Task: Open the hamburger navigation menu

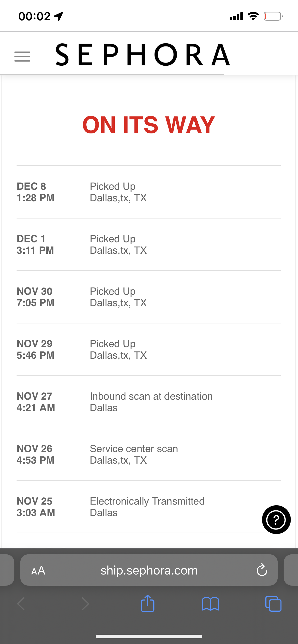Action: (22, 56)
